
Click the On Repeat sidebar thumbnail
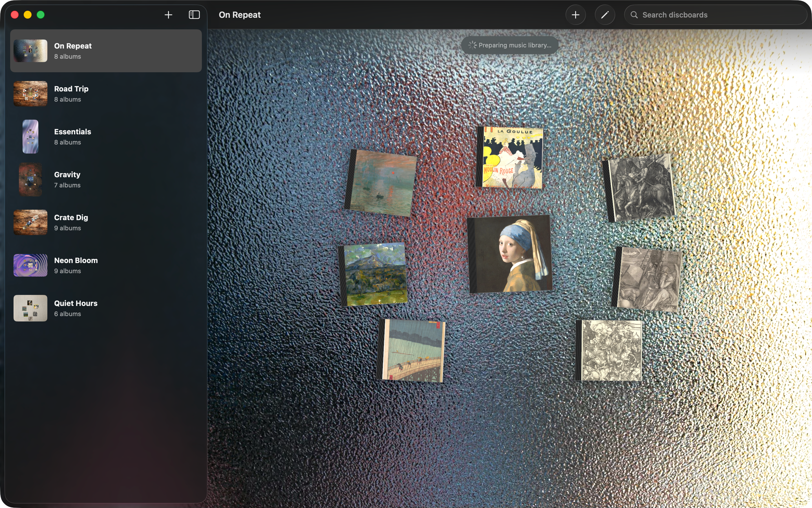point(30,51)
